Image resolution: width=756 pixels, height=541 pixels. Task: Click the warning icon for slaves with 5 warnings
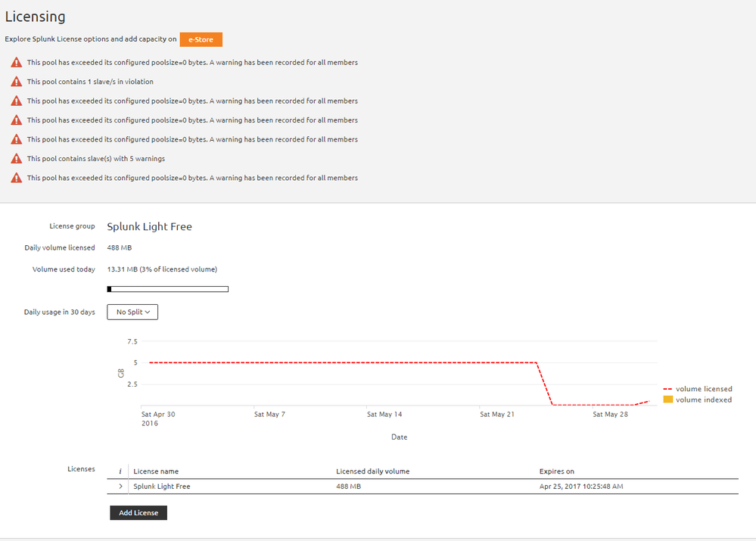[16, 159]
